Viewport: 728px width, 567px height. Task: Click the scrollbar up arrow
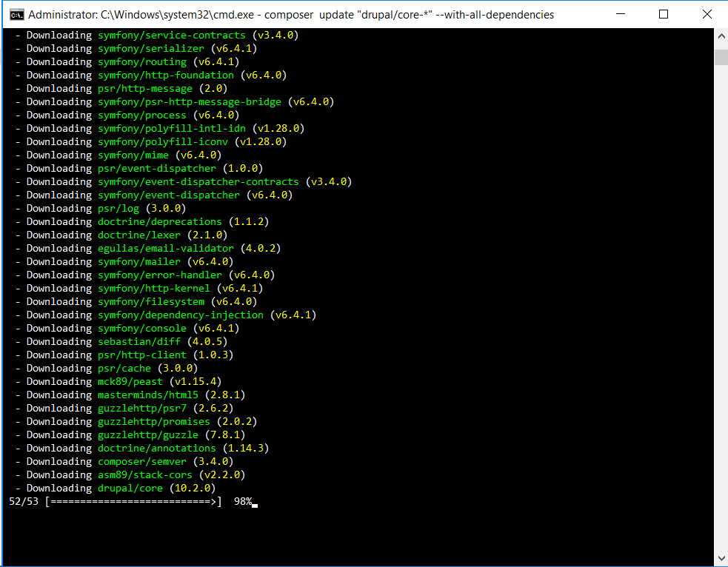pyautogui.click(x=721, y=36)
